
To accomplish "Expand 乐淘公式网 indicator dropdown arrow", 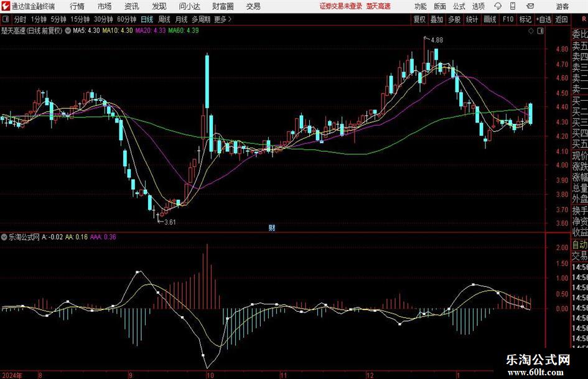I will point(4,236).
